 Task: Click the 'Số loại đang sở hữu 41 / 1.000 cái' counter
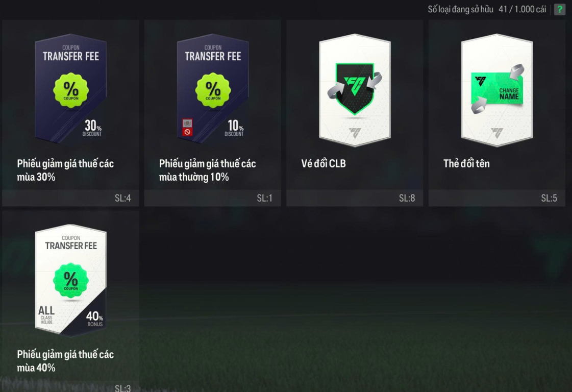coord(487,10)
